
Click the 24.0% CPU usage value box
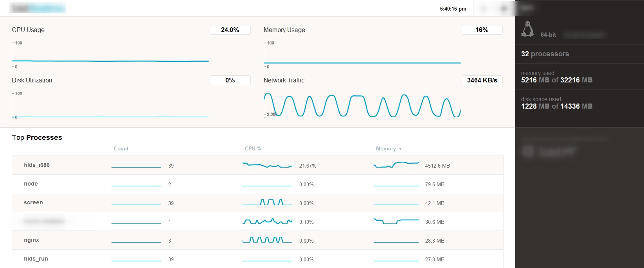[230, 30]
